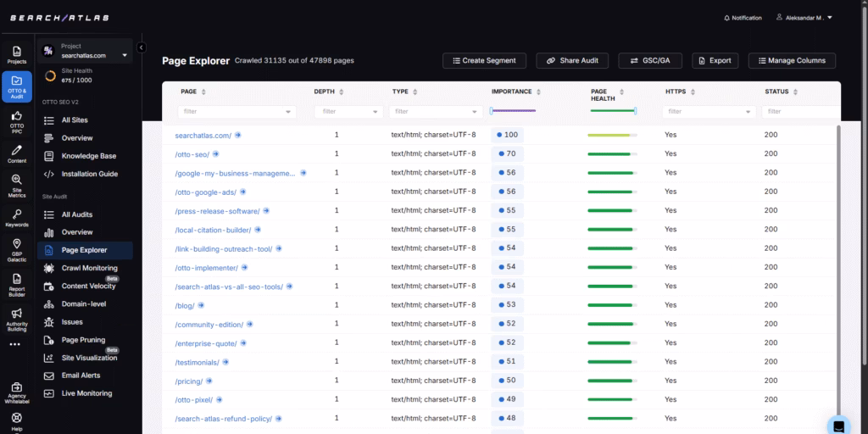Viewport: 868px width, 434px height.
Task: Open the /pricing/ page link
Action: (190, 381)
